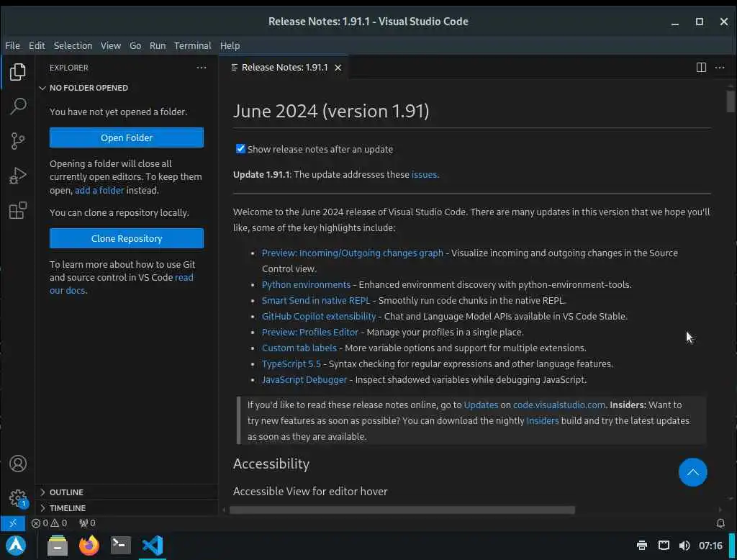
Task: Open the Search view icon
Action: 17,106
